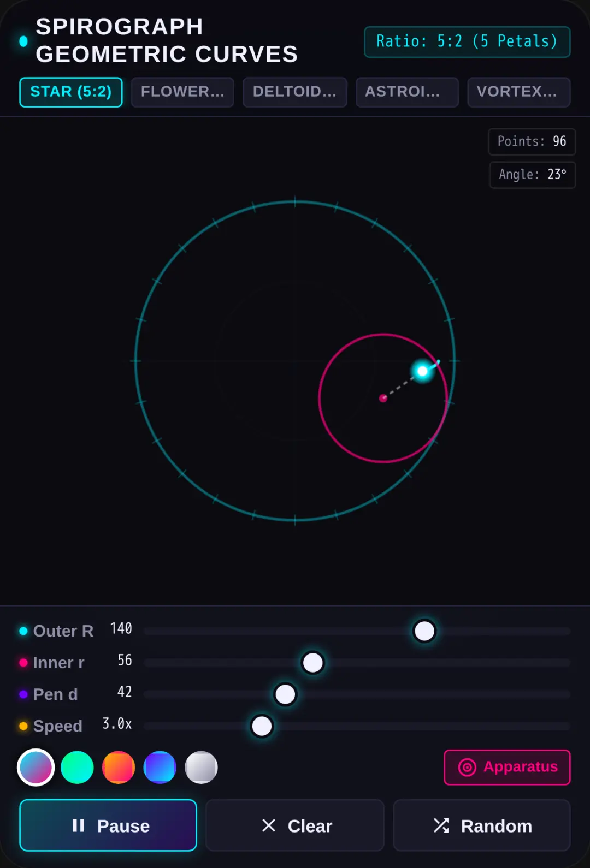Switch to the FLOWER preset tab
Viewport: 590px width, 868px height.
(x=182, y=92)
